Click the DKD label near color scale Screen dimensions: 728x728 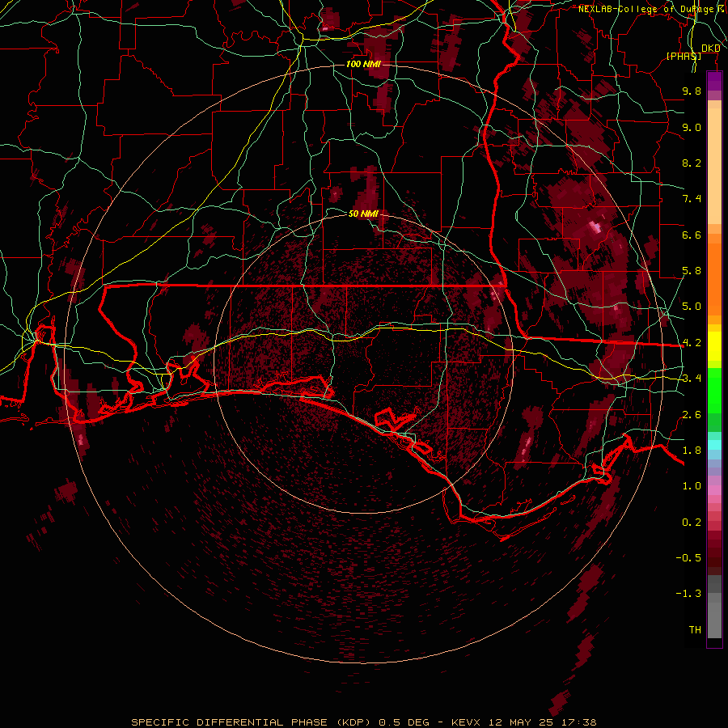(x=711, y=48)
